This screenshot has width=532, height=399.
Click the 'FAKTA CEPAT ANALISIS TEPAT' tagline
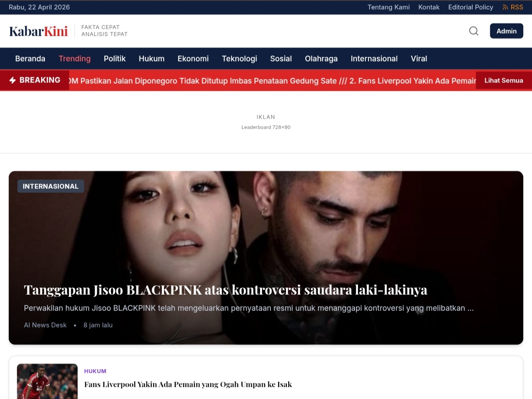tap(104, 31)
